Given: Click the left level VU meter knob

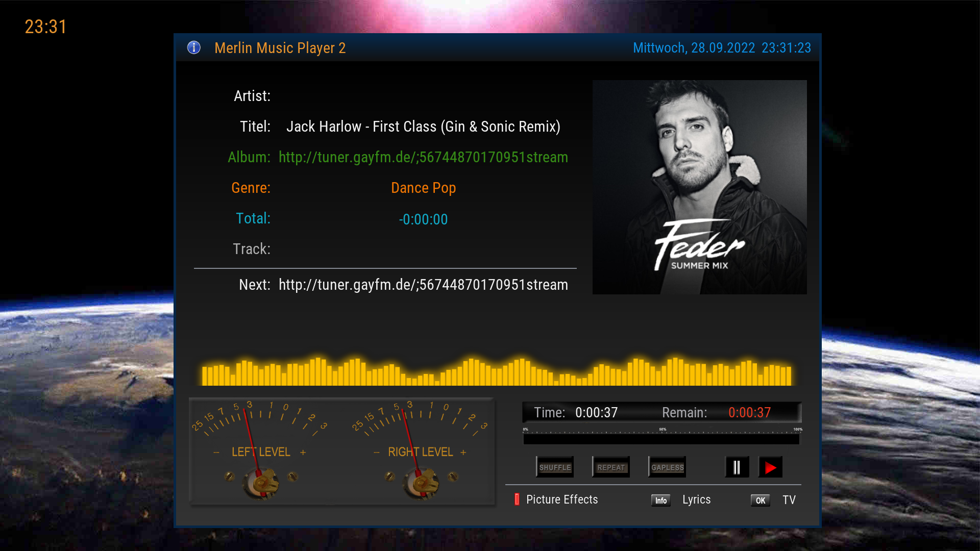Looking at the screenshot, I should [261, 483].
